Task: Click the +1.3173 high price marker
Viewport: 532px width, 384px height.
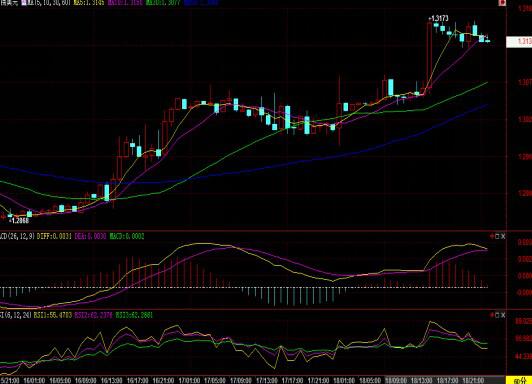Action: point(438,18)
